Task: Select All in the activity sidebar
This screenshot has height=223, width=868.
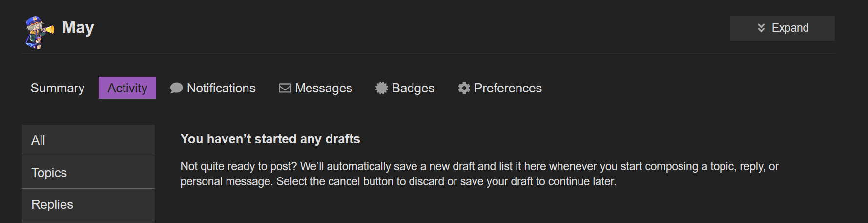Action: point(88,140)
